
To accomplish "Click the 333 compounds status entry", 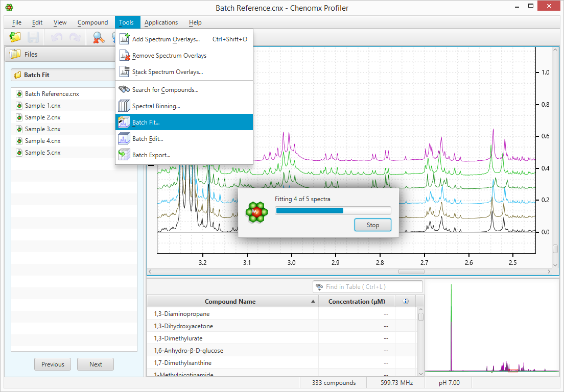I will click(x=334, y=383).
